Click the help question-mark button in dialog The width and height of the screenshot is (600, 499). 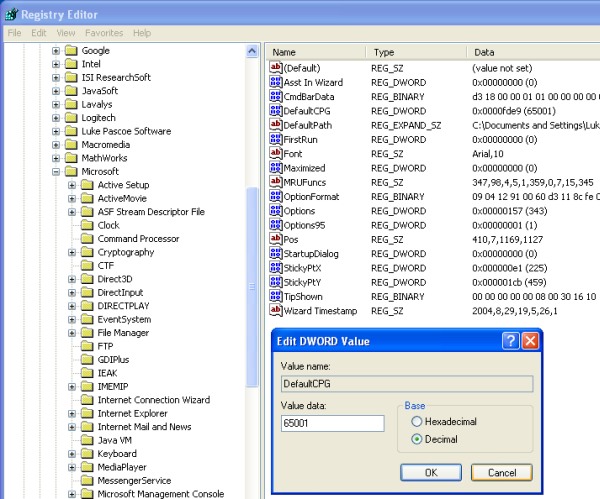tap(510, 340)
